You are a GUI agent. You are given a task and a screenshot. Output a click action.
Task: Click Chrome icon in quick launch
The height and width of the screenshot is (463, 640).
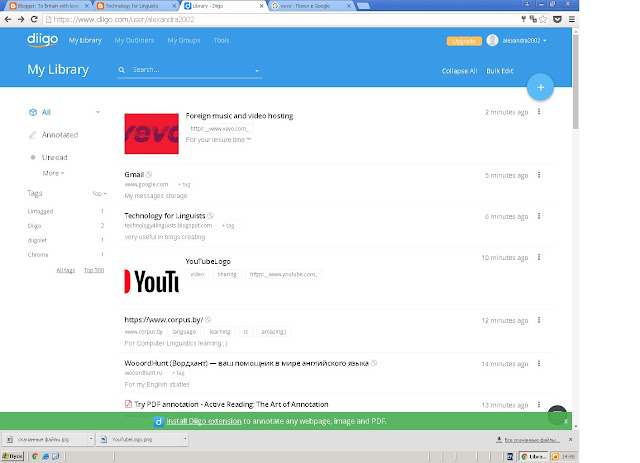[x=35, y=456]
